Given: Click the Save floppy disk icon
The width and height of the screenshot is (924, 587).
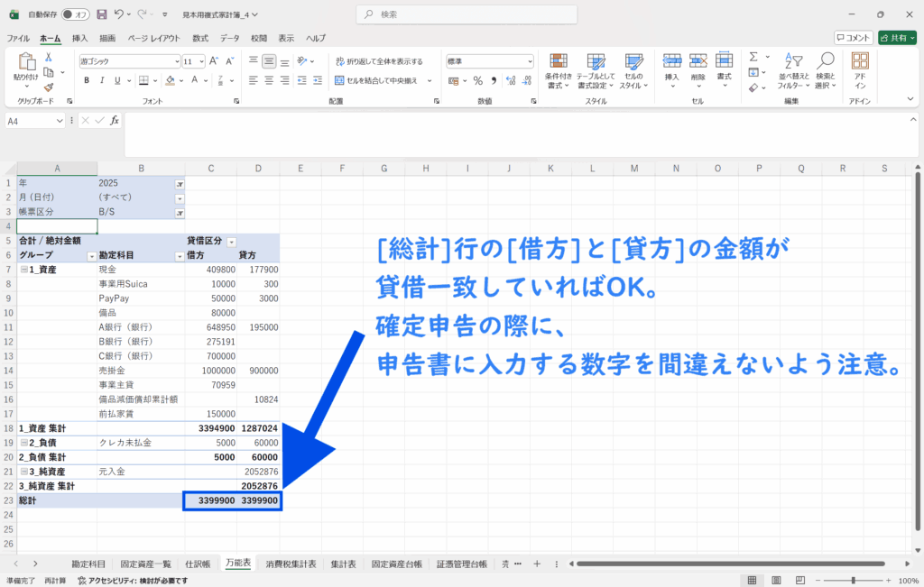Looking at the screenshot, I should pos(101,14).
